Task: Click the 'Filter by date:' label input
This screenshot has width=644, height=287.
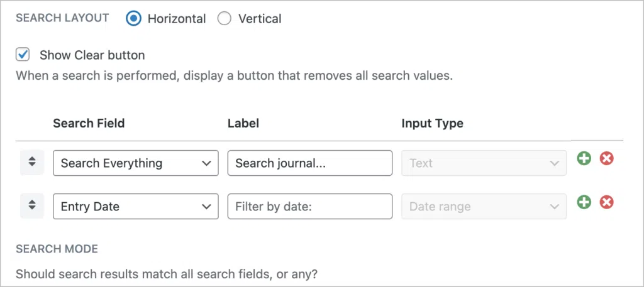Action: tap(310, 206)
